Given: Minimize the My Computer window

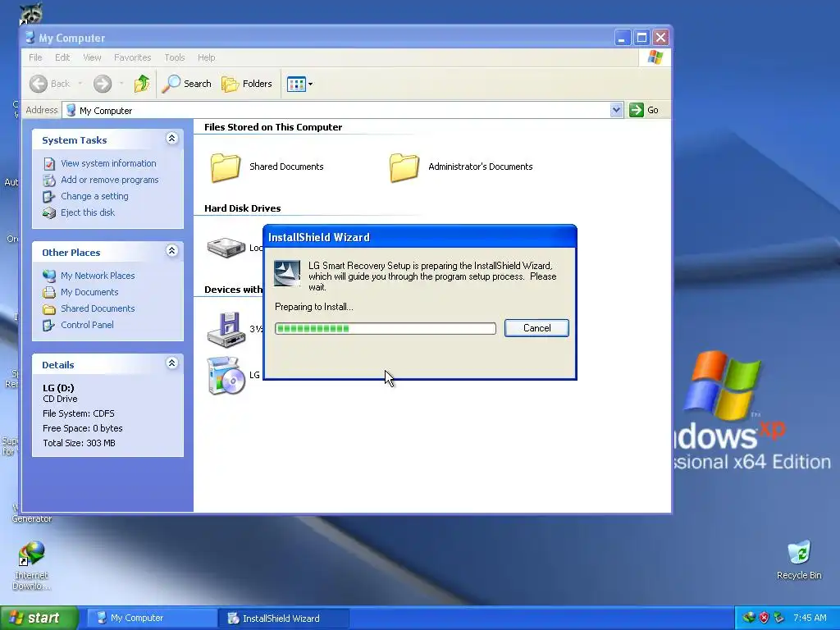Looking at the screenshot, I should pyautogui.click(x=622, y=38).
